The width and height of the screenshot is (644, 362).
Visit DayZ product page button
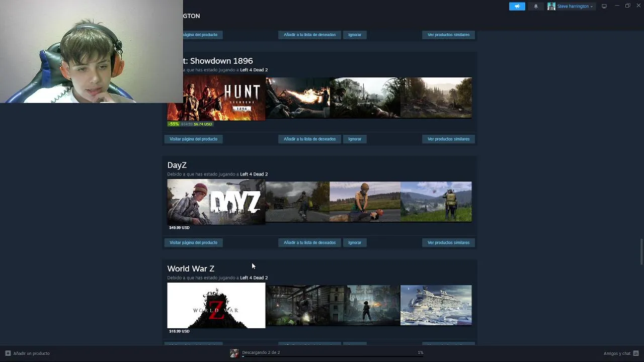pyautogui.click(x=193, y=242)
